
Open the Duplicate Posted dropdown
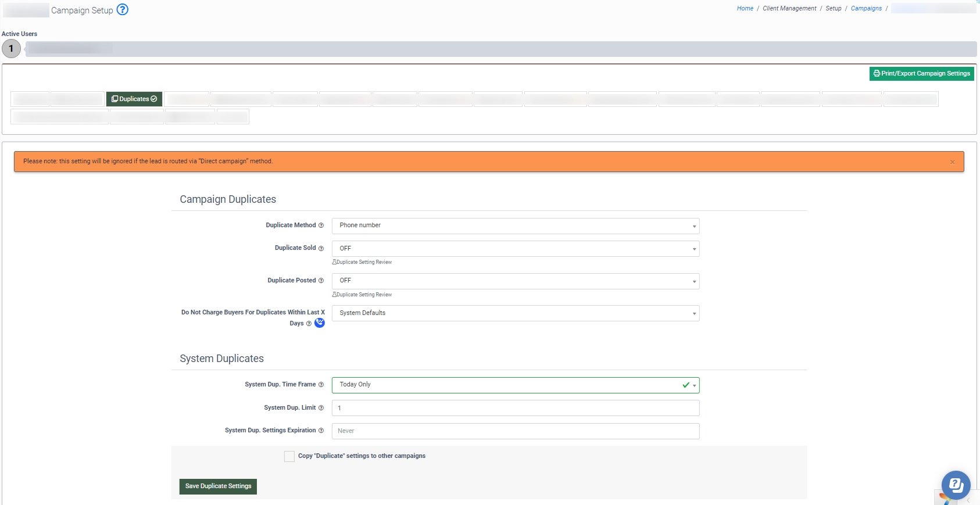[515, 281]
